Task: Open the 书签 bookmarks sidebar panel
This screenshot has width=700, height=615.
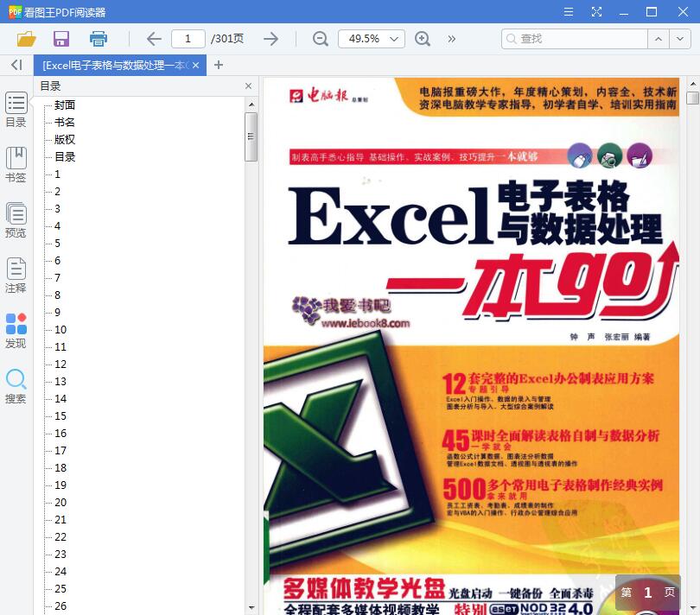Action: coord(16,165)
